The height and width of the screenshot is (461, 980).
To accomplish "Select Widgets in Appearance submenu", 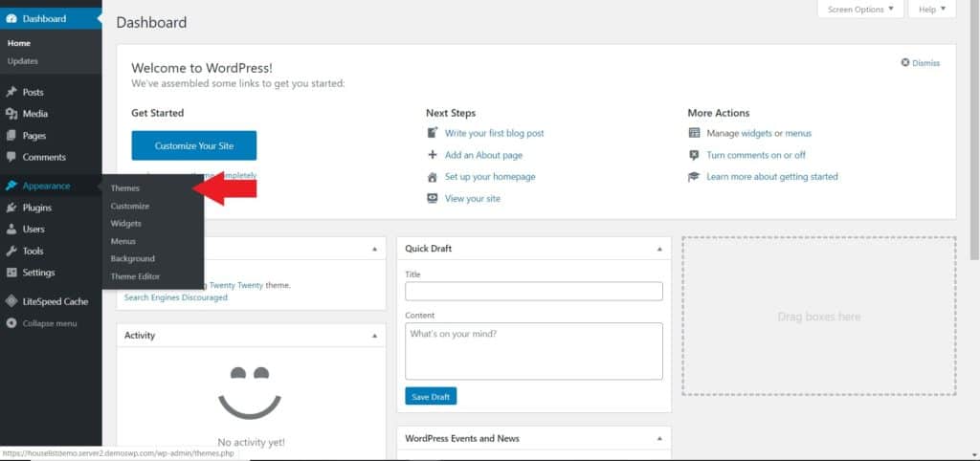I will [x=125, y=223].
